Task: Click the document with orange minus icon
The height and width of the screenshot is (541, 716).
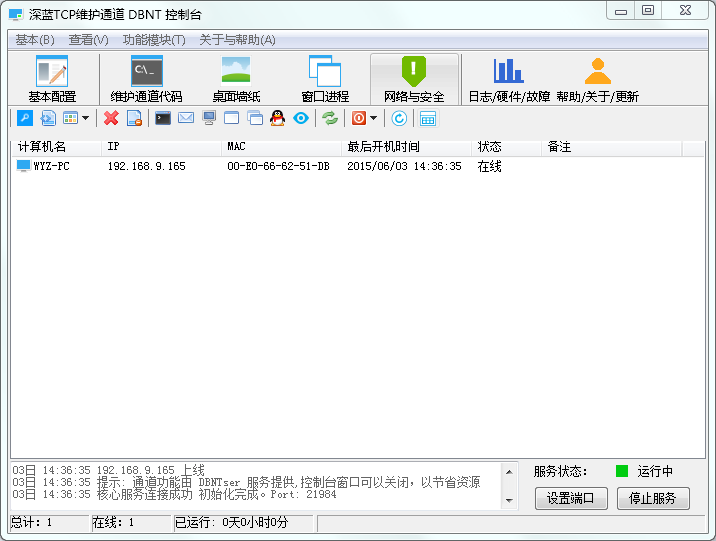Action: point(134,118)
